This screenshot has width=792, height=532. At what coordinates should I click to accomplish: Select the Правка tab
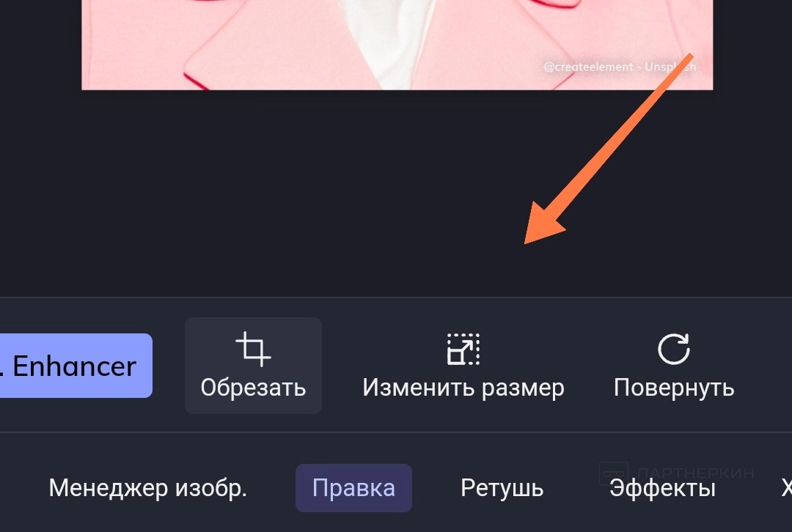click(353, 488)
